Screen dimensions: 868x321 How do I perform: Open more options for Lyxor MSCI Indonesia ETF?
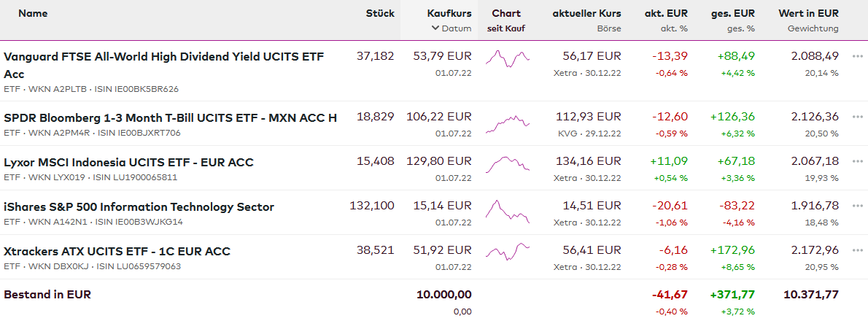click(857, 161)
